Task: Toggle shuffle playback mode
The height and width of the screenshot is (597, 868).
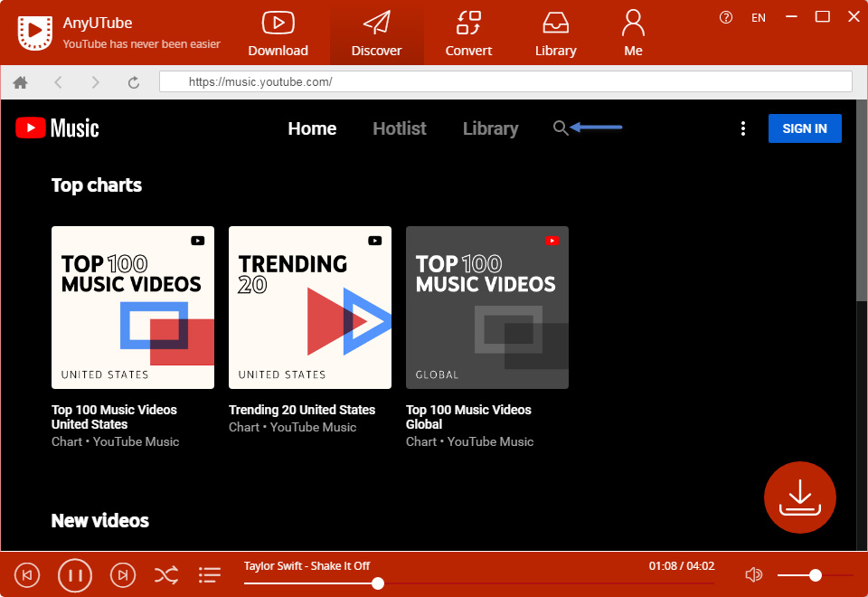Action: point(166,575)
